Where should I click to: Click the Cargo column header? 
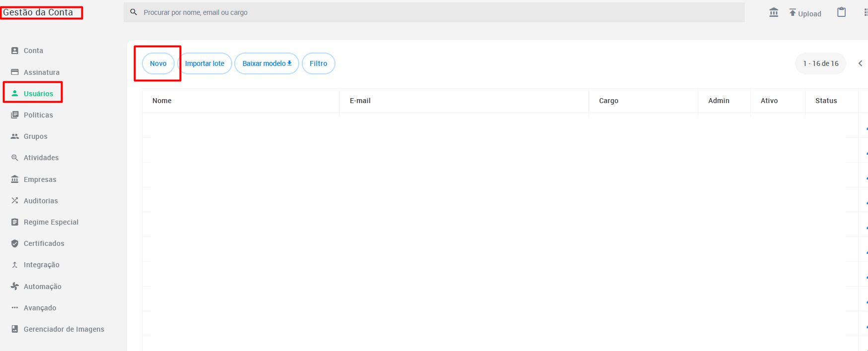(608, 101)
